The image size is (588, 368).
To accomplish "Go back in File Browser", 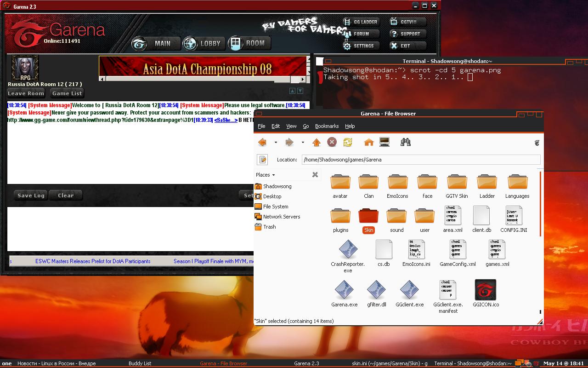I will coord(263,143).
